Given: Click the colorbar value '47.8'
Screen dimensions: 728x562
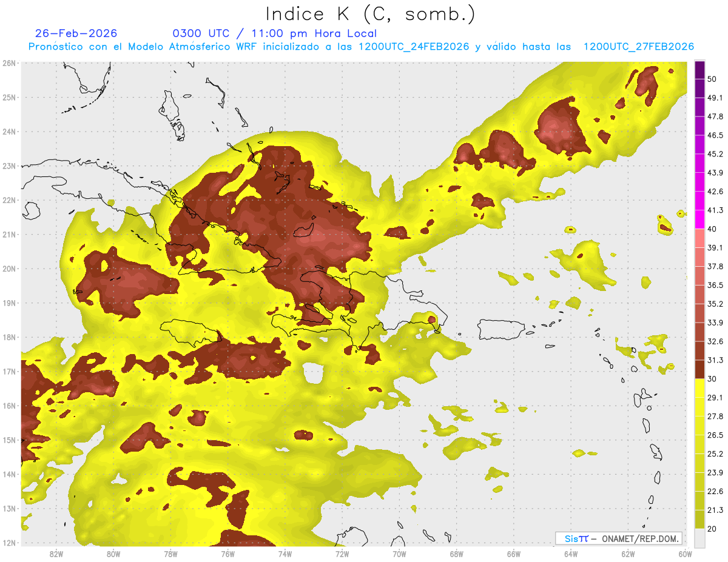Looking at the screenshot, I should (x=715, y=116).
